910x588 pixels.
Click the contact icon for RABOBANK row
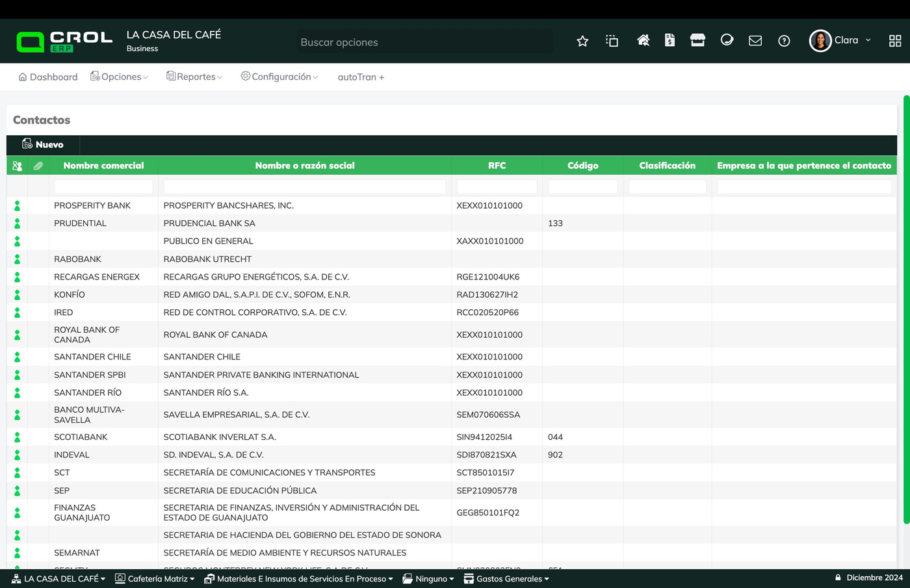tap(17, 259)
